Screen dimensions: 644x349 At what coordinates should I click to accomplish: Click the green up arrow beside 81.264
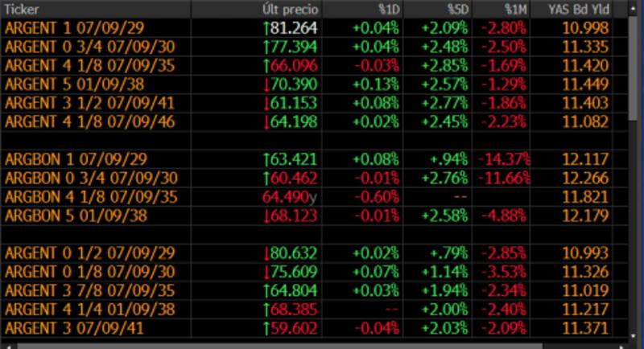(267, 27)
